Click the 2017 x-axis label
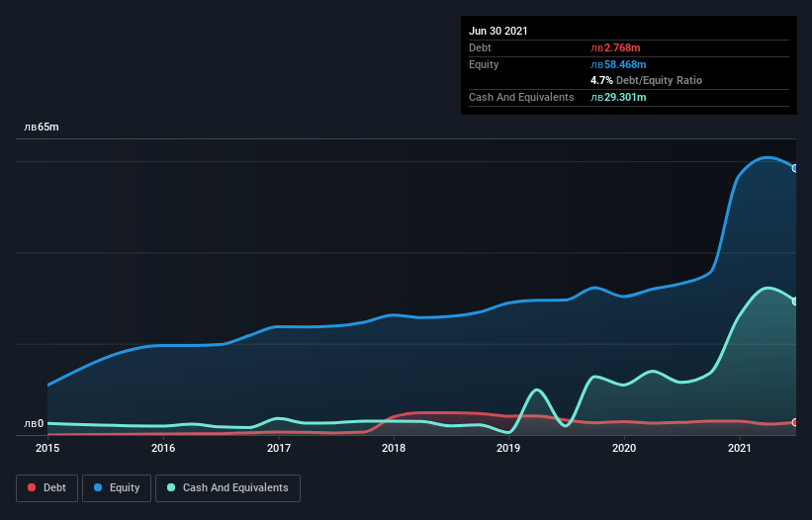812x520 pixels. (x=279, y=448)
